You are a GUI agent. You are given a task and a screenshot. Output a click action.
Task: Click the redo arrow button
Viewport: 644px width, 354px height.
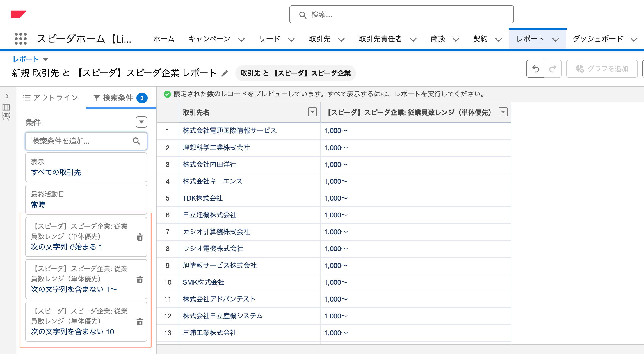[553, 69]
